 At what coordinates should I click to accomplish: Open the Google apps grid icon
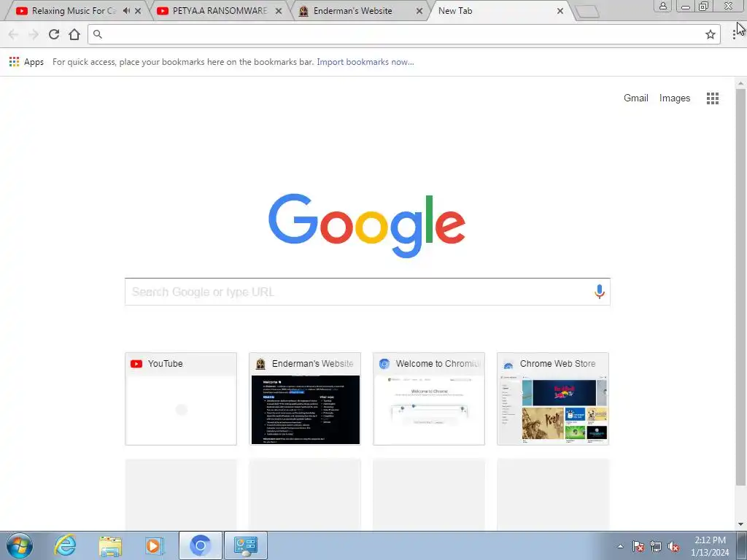pyautogui.click(x=713, y=98)
